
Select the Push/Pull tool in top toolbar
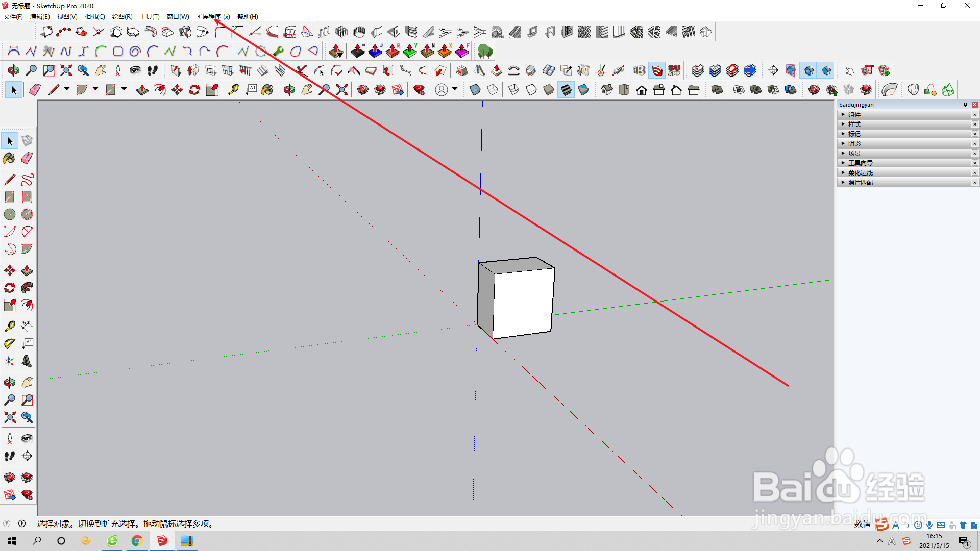click(x=142, y=90)
